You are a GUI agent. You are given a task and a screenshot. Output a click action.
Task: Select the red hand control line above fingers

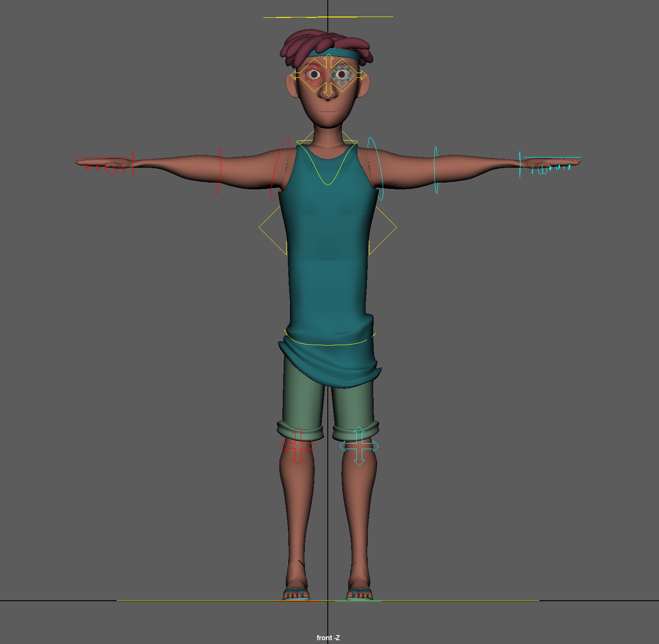[102, 157]
